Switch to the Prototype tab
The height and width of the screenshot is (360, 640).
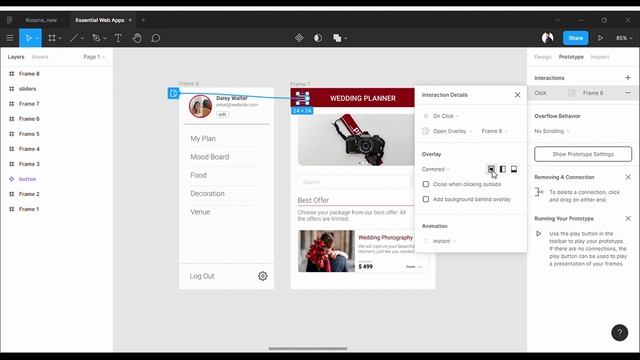(571, 57)
